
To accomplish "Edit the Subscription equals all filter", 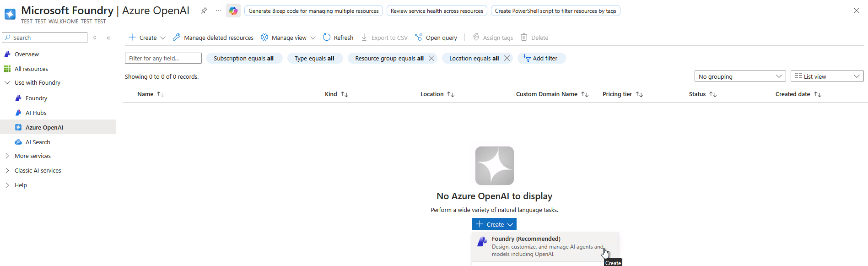I will click(x=244, y=58).
